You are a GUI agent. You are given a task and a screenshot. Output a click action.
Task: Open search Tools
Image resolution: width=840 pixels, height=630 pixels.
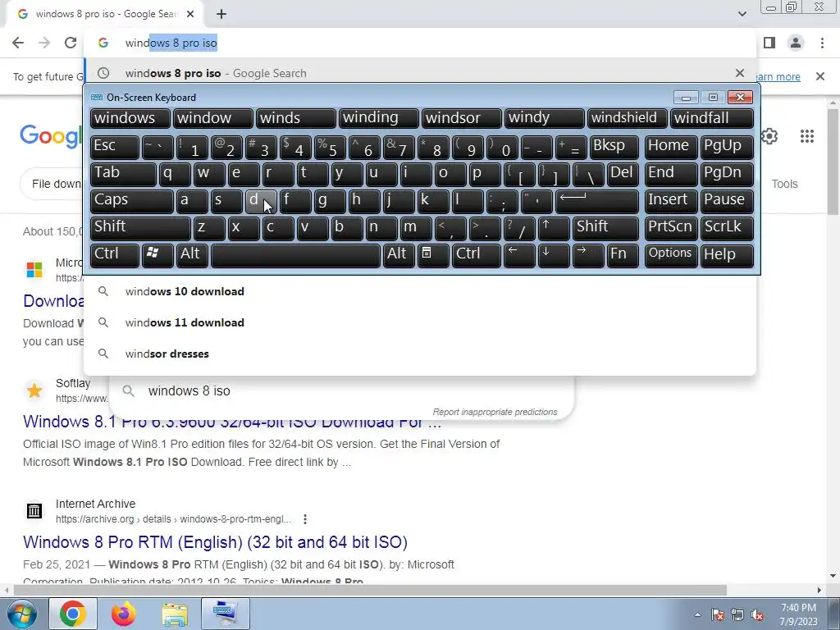click(x=784, y=184)
